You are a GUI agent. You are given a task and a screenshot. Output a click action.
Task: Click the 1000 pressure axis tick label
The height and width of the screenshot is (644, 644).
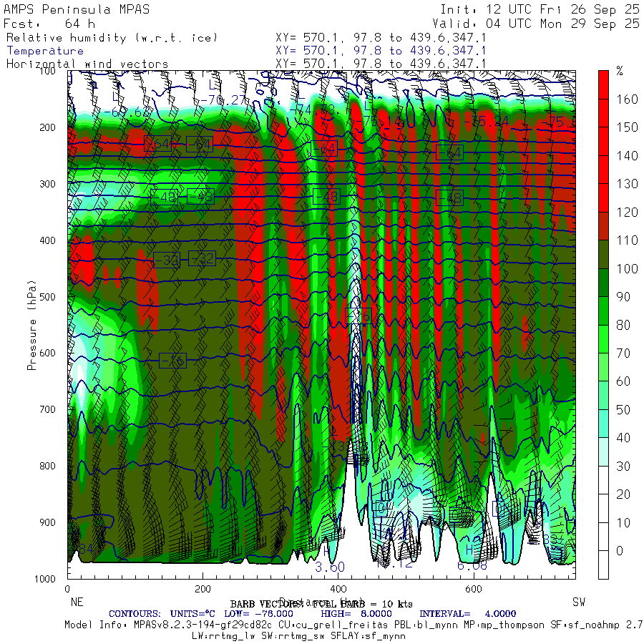[45, 579]
